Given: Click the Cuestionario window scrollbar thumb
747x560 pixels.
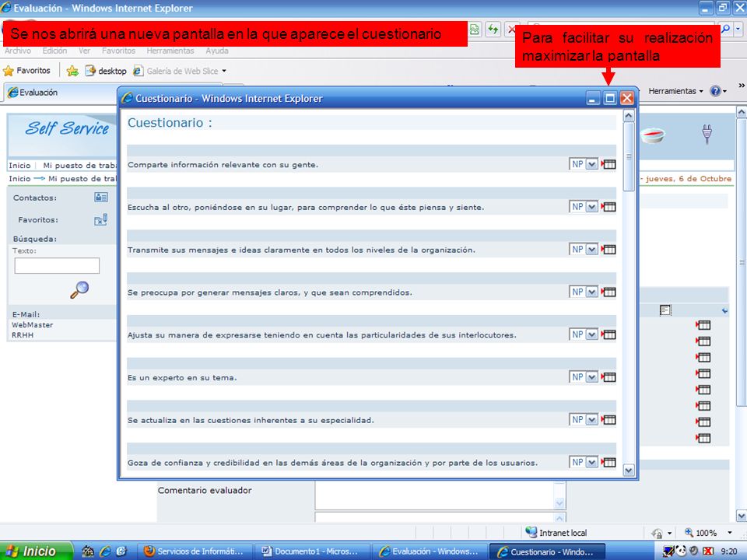Looking at the screenshot, I should (x=629, y=156).
